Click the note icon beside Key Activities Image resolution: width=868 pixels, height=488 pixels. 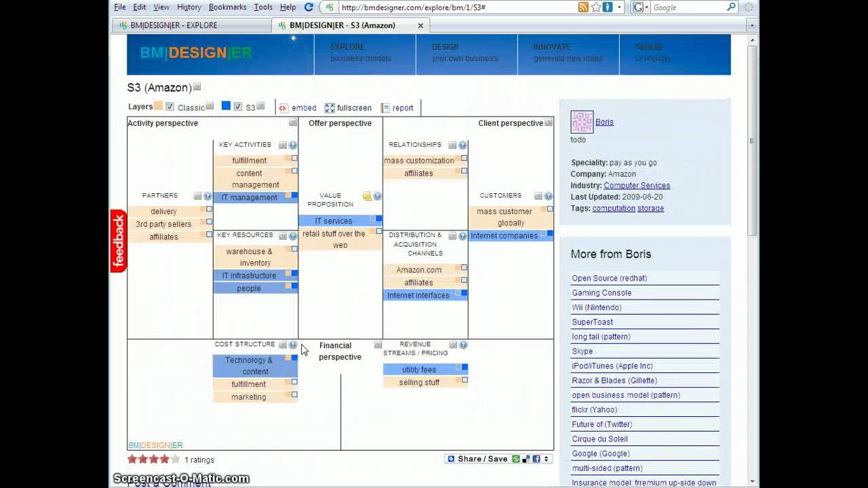point(283,145)
